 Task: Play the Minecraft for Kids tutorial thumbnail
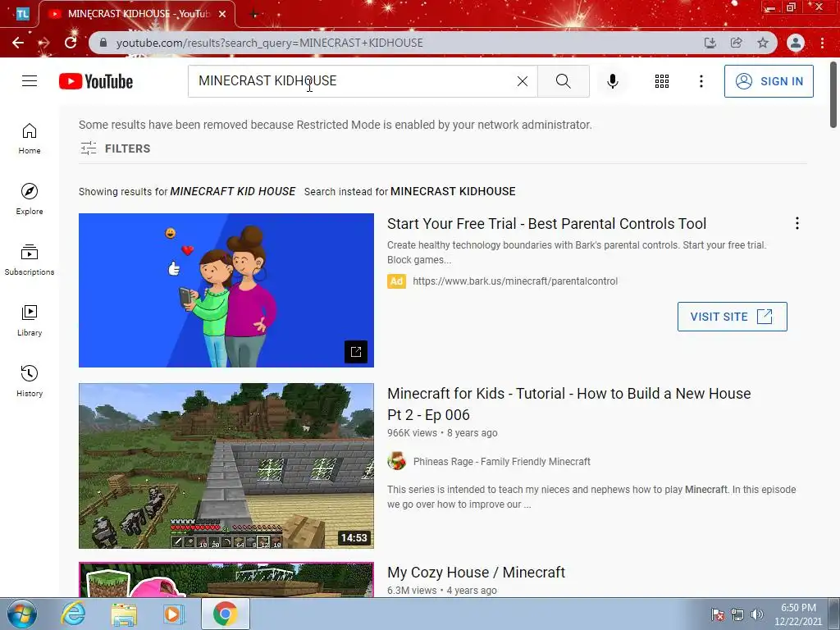[226, 466]
